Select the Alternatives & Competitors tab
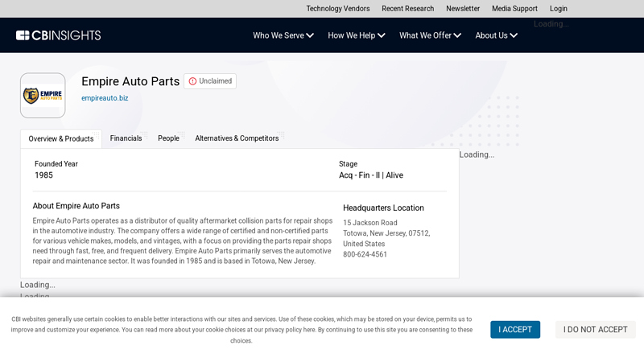Image resolution: width=644 pixels, height=362 pixels. point(237,138)
